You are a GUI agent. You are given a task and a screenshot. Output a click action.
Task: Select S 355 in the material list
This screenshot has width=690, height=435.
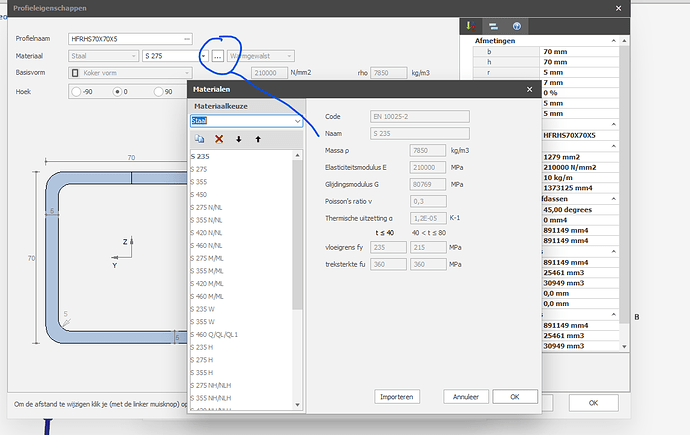(x=241, y=182)
